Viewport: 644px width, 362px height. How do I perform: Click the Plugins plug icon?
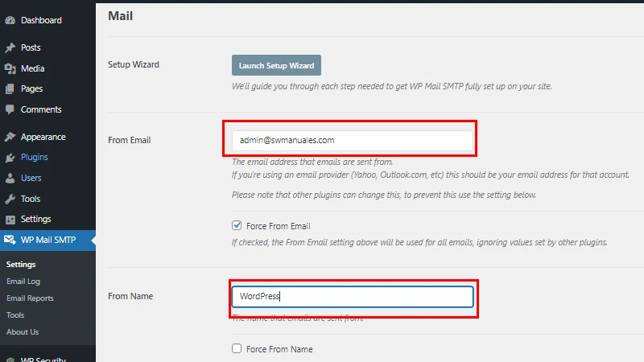pos(10,158)
